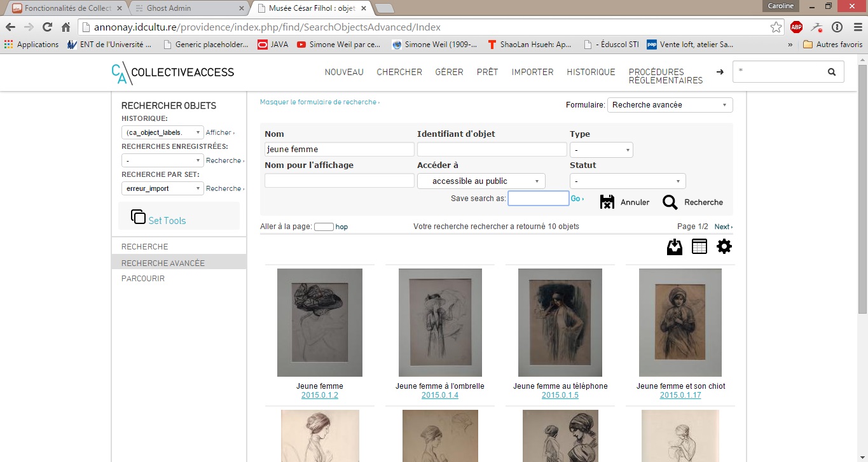Click the Aller à la page box

324,227
